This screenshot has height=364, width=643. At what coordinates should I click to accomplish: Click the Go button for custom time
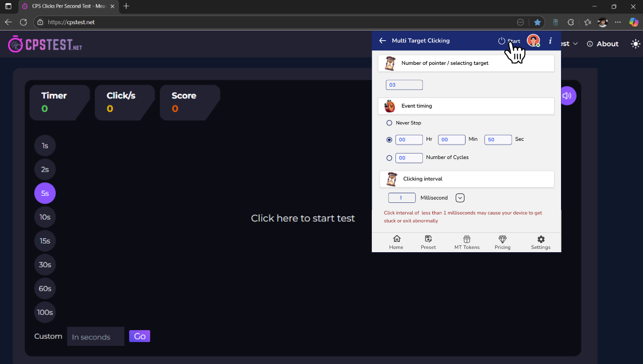click(x=139, y=336)
